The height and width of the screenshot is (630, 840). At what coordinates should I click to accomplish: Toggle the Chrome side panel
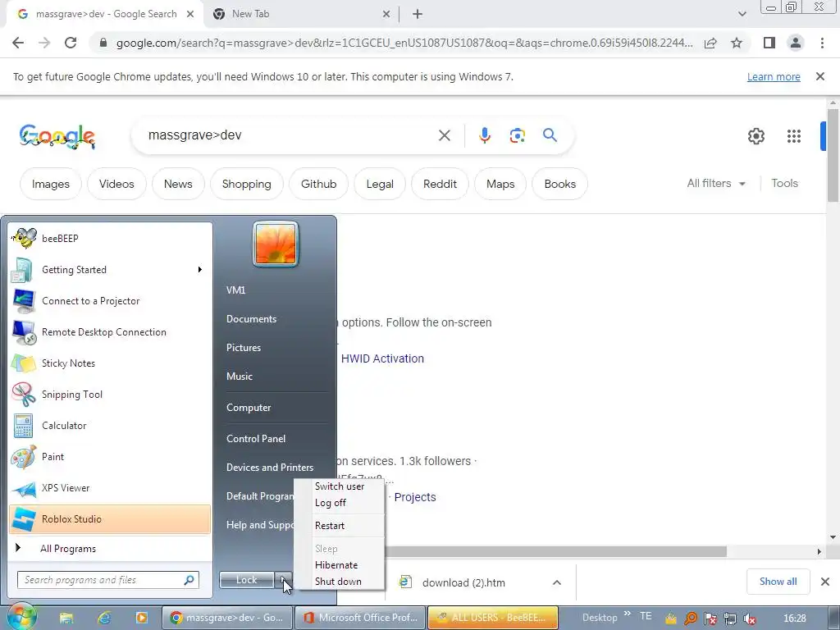coord(769,43)
